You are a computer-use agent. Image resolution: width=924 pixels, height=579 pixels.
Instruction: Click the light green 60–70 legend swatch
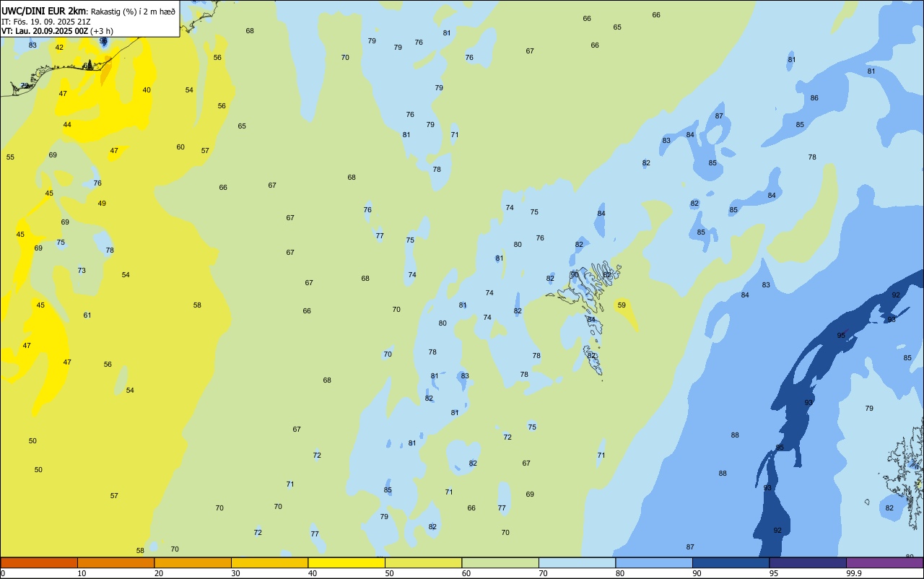[500, 562]
